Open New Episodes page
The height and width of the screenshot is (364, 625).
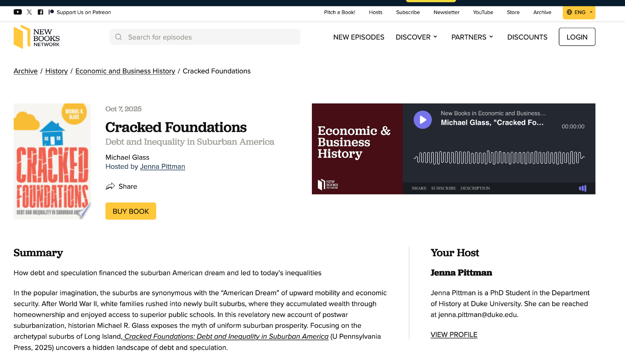tap(359, 37)
